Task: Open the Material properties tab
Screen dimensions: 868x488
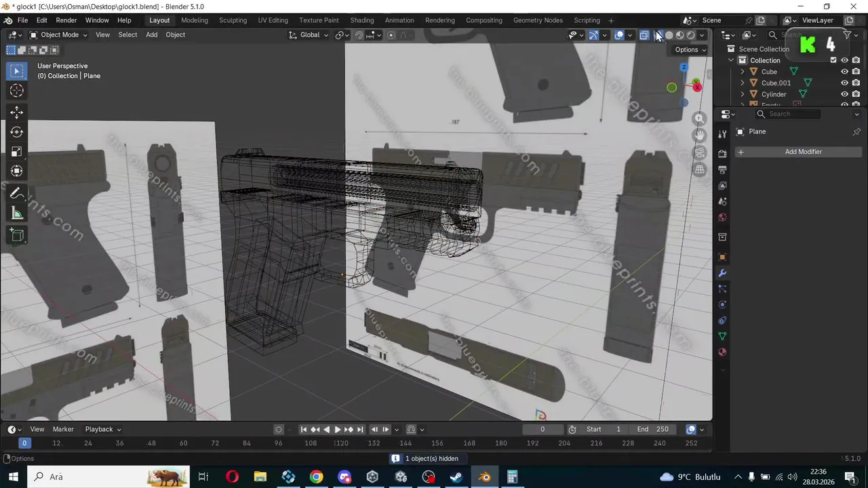Action: 722,352
